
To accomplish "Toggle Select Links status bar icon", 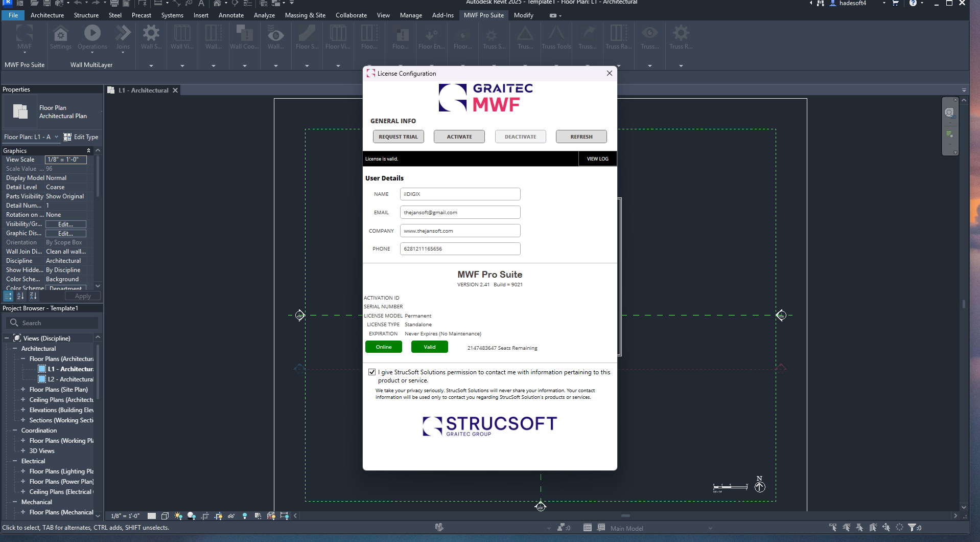I will click(833, 527).
